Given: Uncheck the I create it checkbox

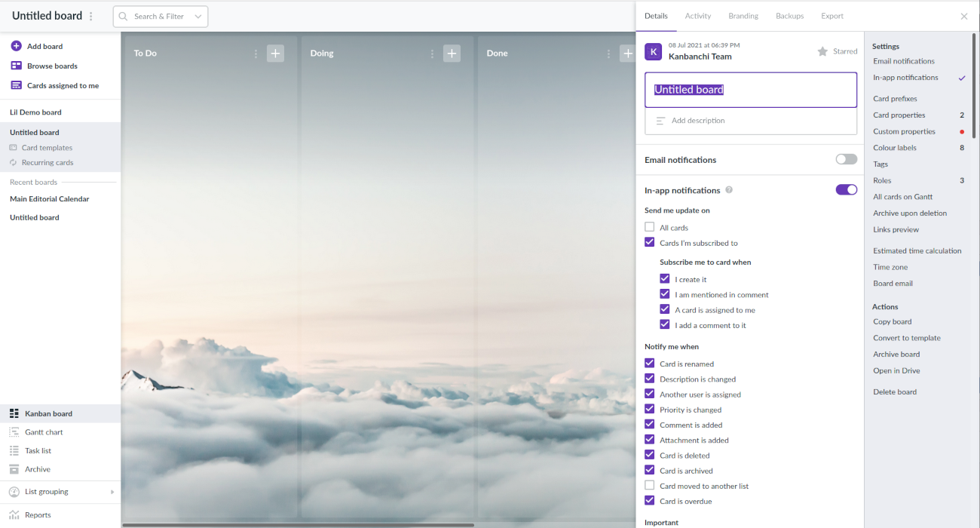Looking at the screenshot, I should (x=665, y=278).
